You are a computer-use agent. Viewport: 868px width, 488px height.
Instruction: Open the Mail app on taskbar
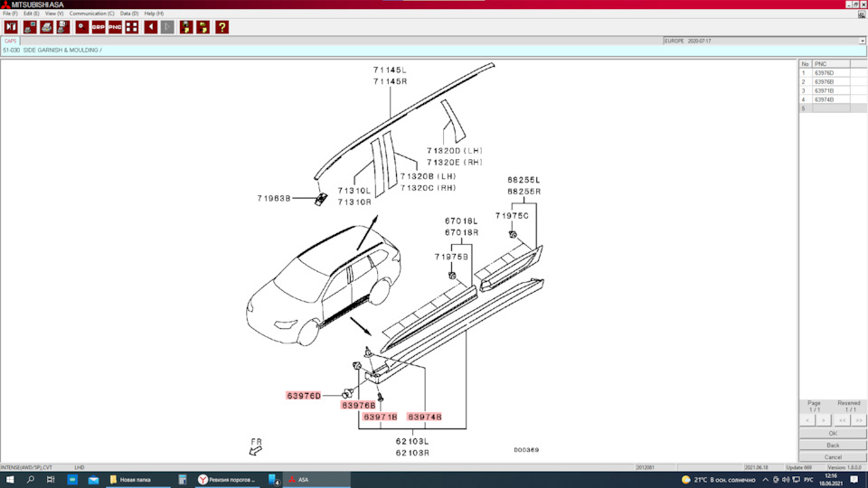click(93, 480)
